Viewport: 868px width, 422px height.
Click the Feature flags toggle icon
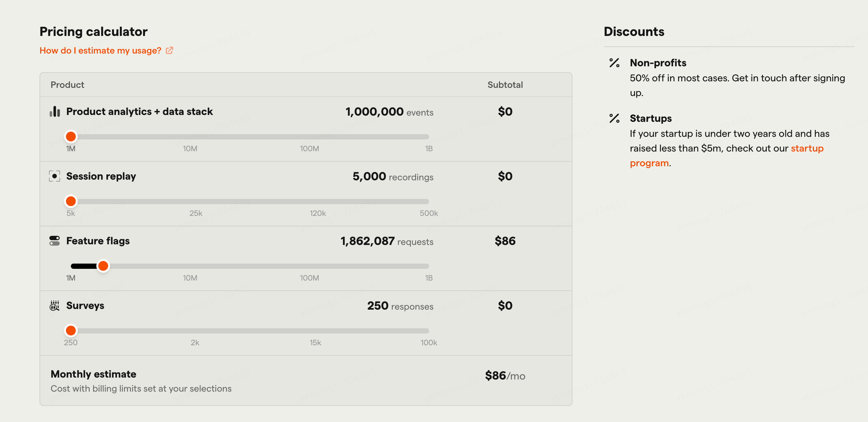tap(55, 241)
